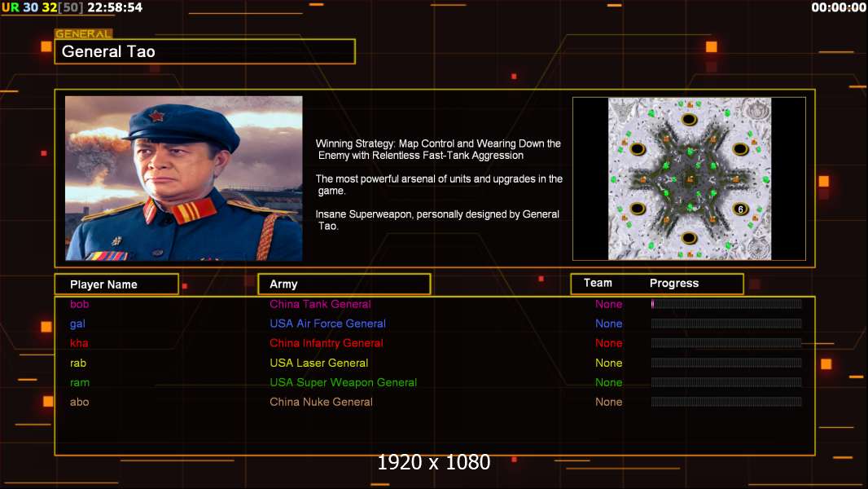Click kha's loading progress bar
This screenshot has width=868, height=489.
pos(726,343)
